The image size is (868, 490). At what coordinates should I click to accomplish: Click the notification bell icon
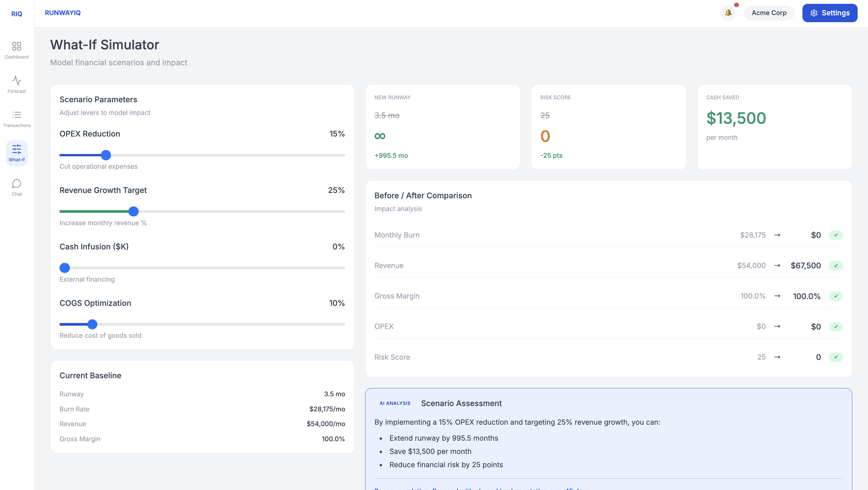click(x=728, y=13)
